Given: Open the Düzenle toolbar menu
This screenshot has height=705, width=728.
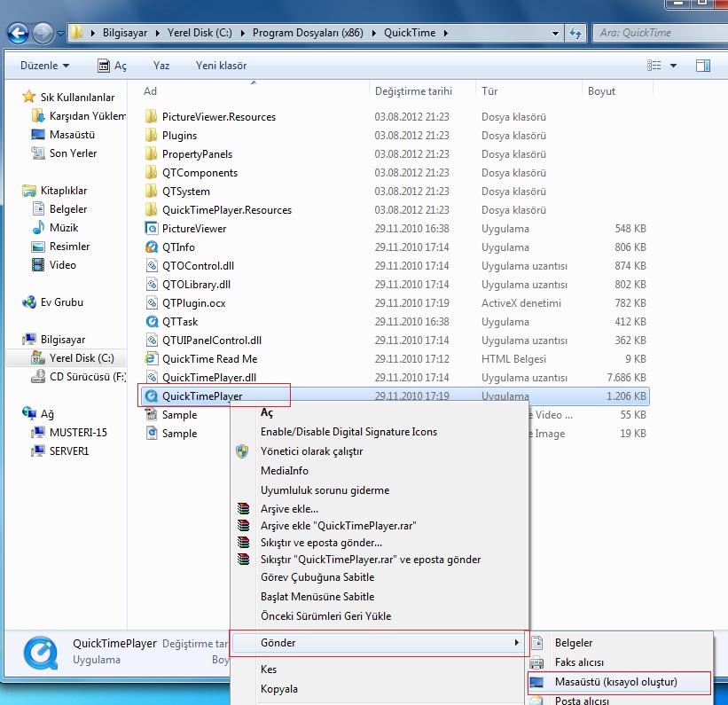Looking at the screenshot, I should (x=44, y=66).
